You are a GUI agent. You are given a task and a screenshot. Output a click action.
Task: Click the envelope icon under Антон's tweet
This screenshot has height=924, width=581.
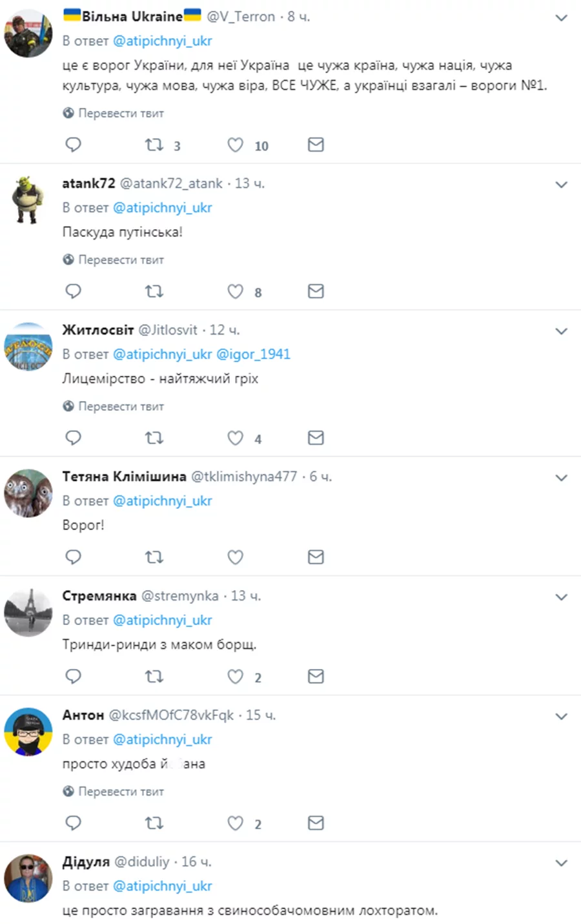[x=316, y=823]
